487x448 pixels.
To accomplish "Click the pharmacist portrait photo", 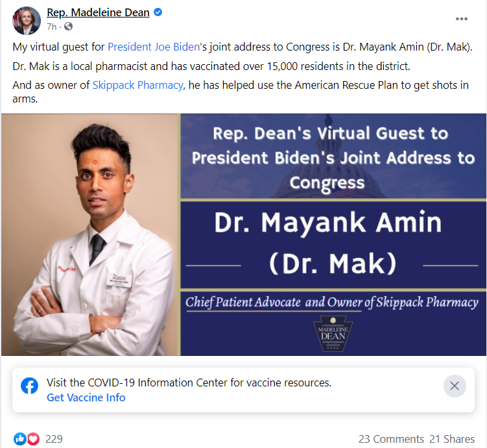I will pos(90,235).
